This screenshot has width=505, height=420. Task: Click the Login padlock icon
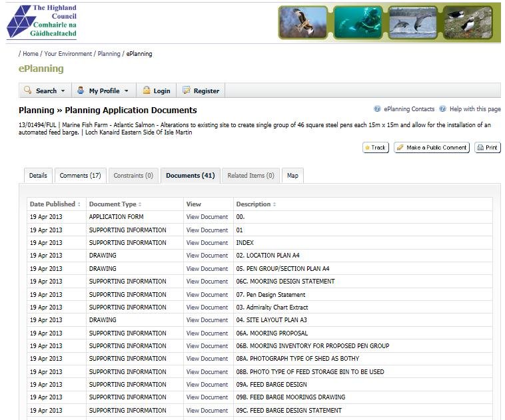(x=146, y=91)
